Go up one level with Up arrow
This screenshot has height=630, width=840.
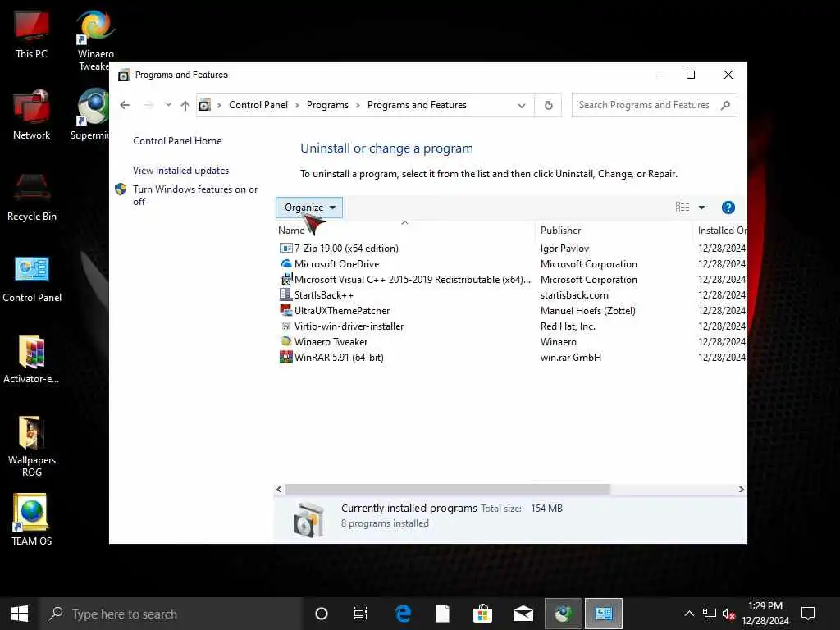(x=185, y=105)
